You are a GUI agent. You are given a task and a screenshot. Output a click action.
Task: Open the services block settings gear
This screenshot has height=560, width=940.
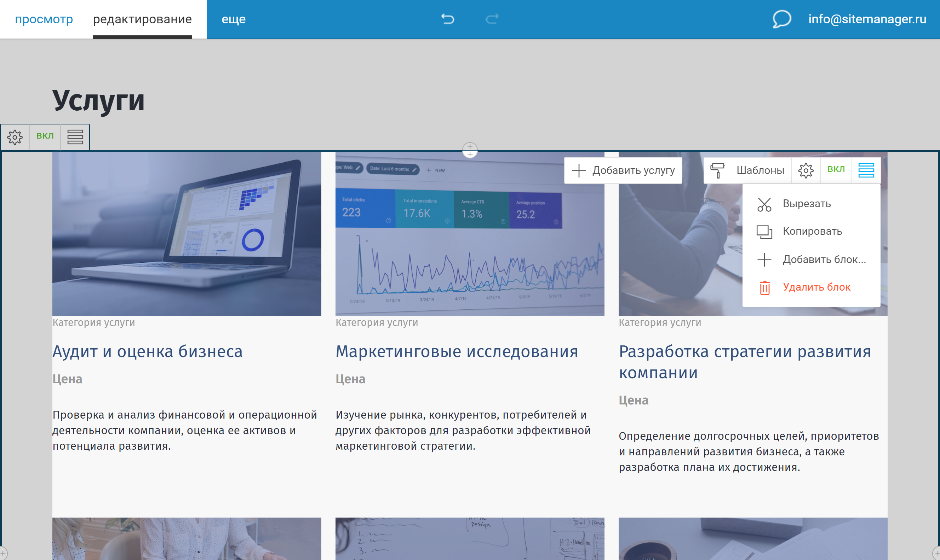(806, 170)
